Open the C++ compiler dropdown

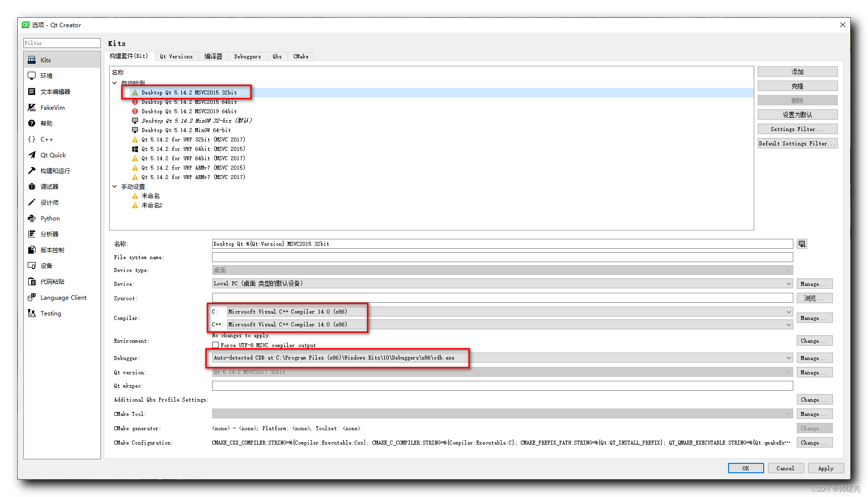pos(788,324)
